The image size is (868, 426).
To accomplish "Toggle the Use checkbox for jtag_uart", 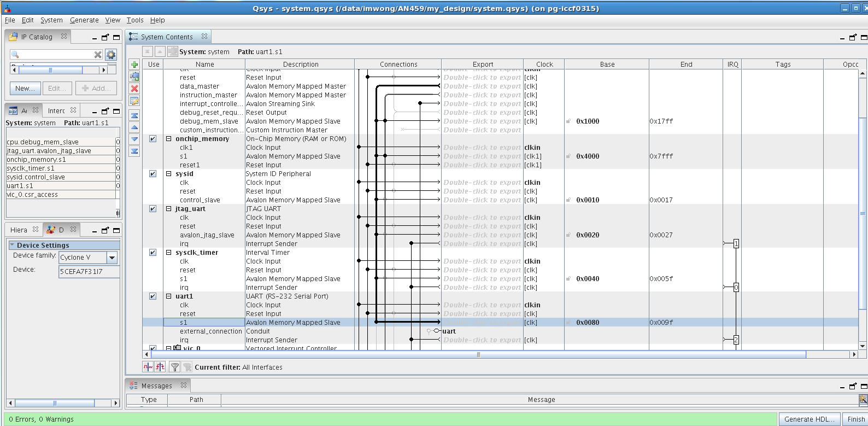I will tap(153, 209).
